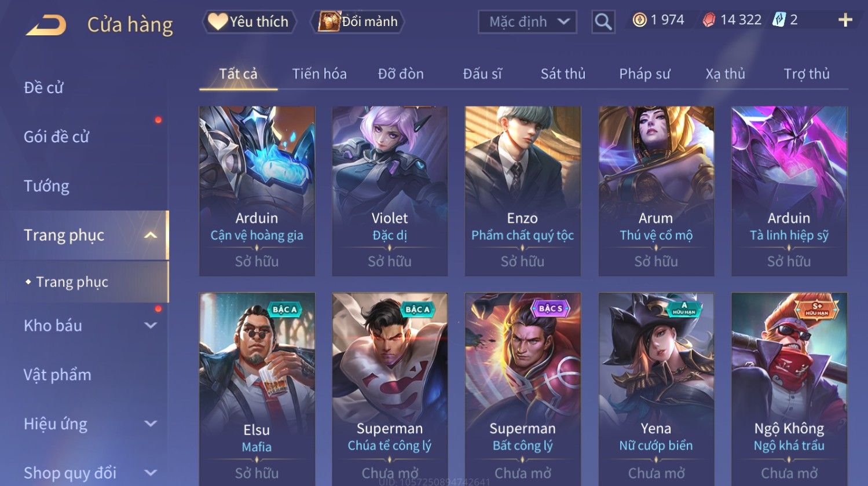Viewport: 868px width, 486px height.
Task: Switch to the Sát thủ tab
Action: [x=563, y=74]
